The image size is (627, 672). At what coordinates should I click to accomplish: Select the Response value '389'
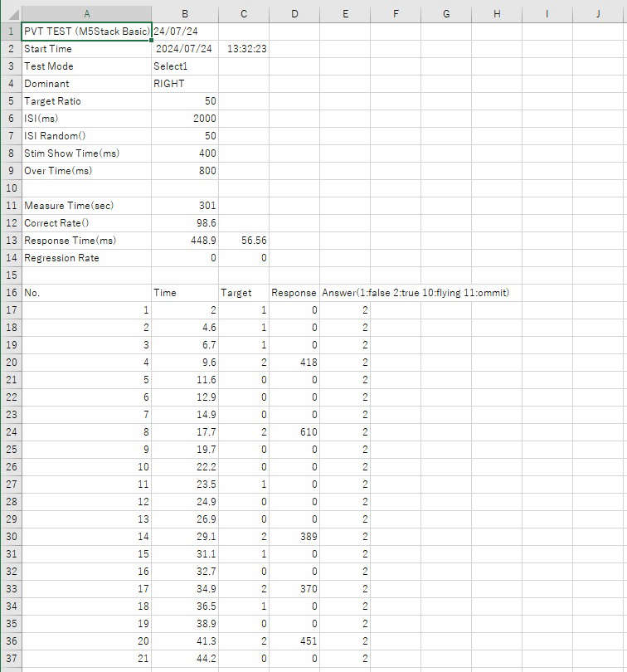click(x=294, y=537)
